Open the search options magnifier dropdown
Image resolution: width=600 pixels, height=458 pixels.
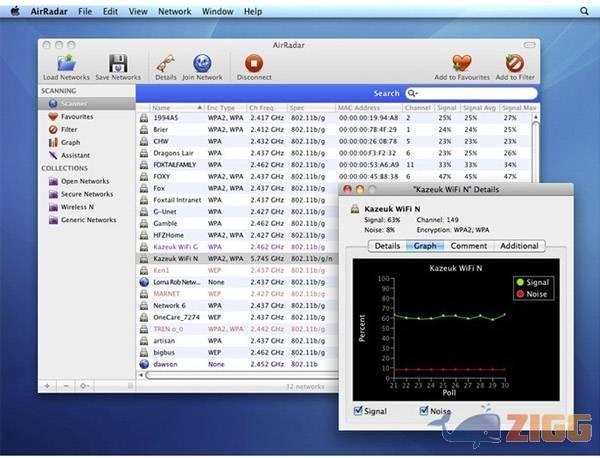413,93
